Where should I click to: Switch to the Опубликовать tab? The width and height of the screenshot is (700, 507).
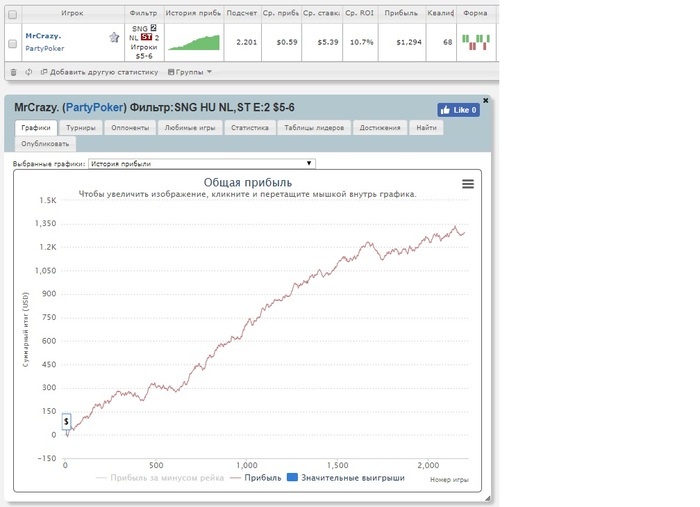click(x=45, y=144)
